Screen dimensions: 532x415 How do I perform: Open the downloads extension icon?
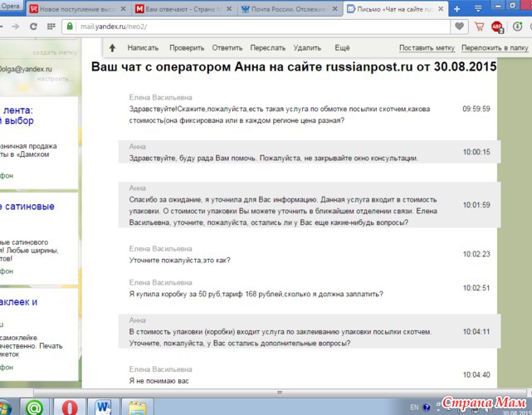tap(517, 27)
